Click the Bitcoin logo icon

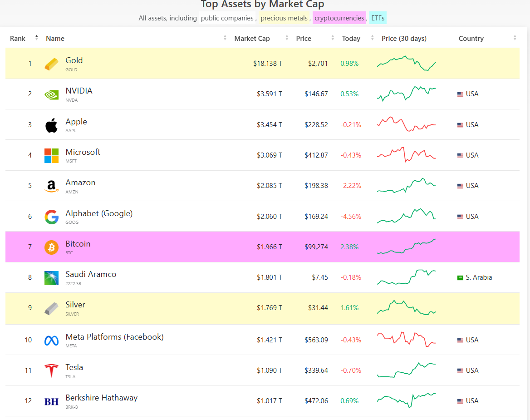pos(51,247)
